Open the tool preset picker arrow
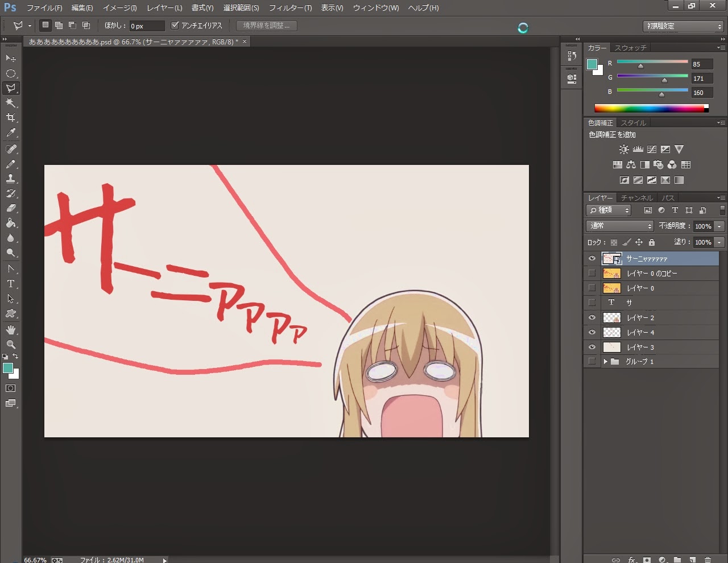This screenshot has width=728, height=563. pos(30,26)
